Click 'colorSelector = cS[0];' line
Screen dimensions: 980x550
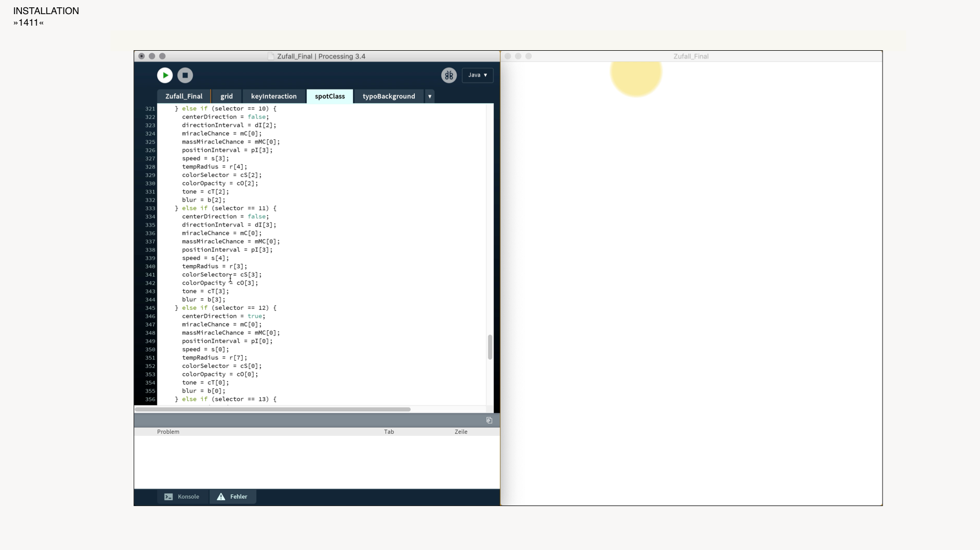click(222, 366)
